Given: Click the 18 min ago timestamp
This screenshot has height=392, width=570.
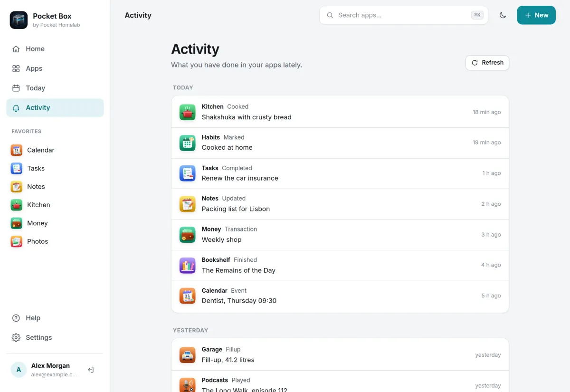Looking at the screenshot, I should point(487,112).
